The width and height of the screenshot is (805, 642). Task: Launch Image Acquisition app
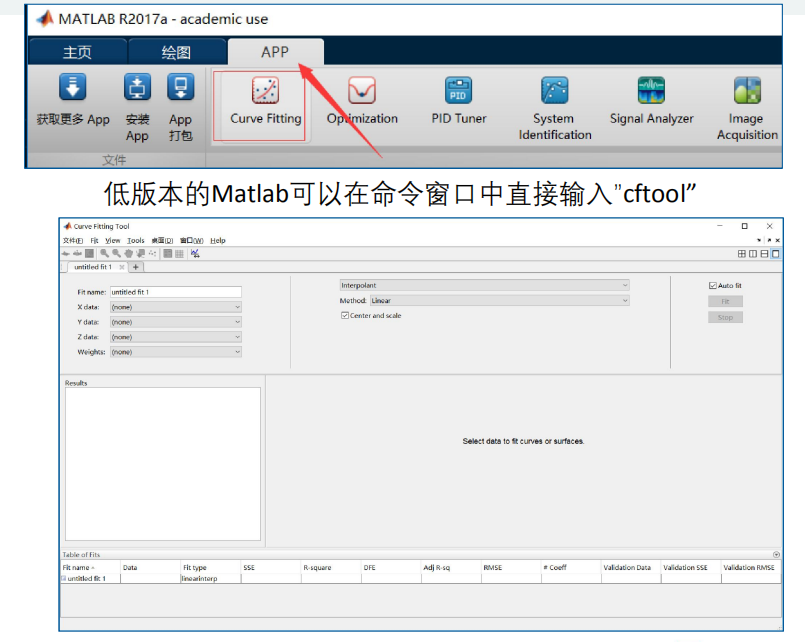(747, 108)
